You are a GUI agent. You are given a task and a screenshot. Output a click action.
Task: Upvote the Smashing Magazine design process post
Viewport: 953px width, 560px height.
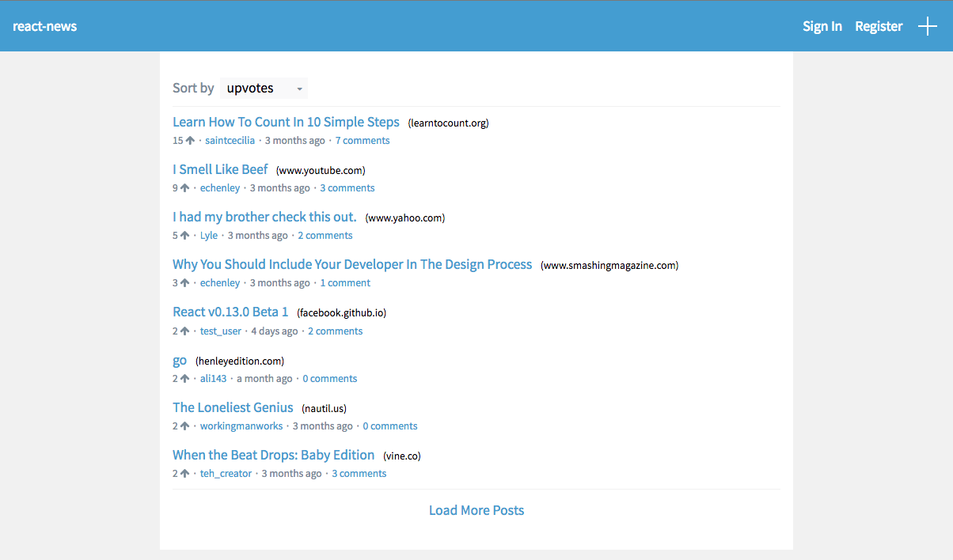(x=184, y=282)
